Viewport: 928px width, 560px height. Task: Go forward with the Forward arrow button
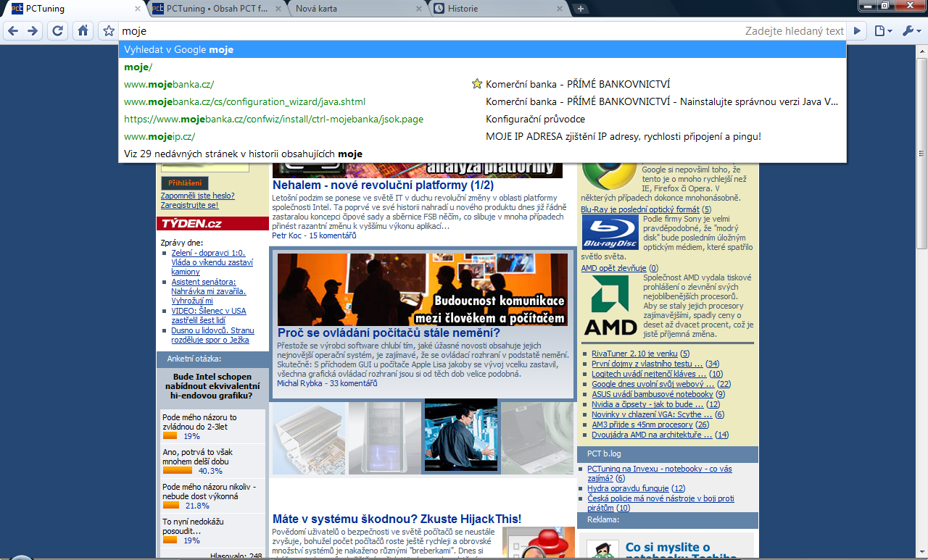[x=33, y=30]
